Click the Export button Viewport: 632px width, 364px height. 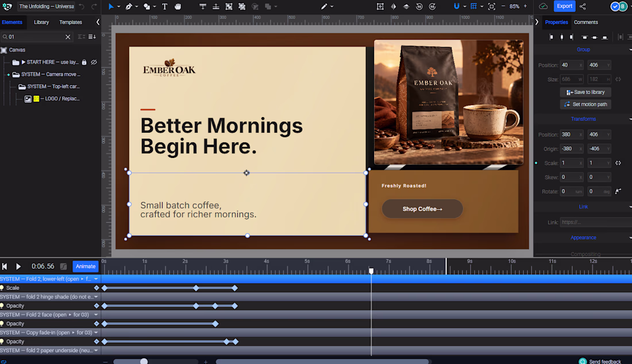click(564, 6)
